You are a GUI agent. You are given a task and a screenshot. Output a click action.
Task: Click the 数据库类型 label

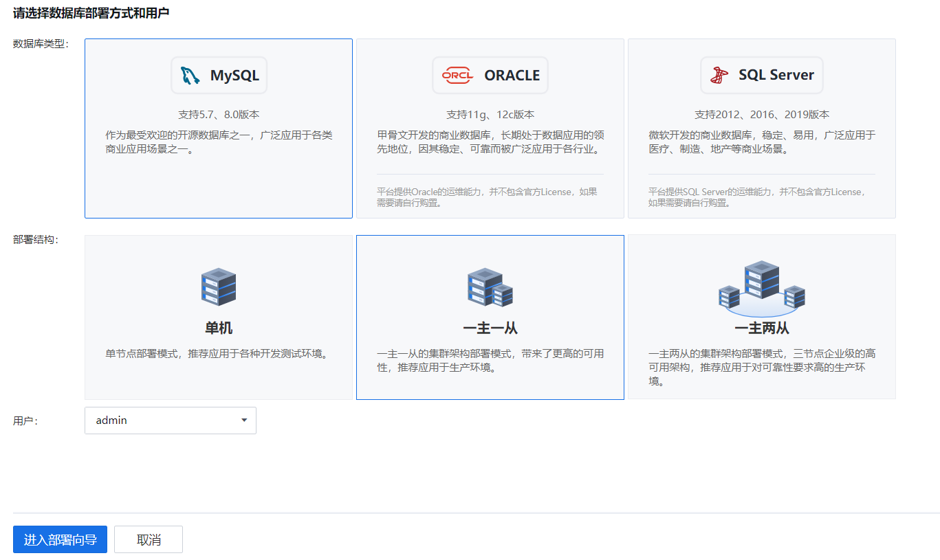[x=41, y=44]
